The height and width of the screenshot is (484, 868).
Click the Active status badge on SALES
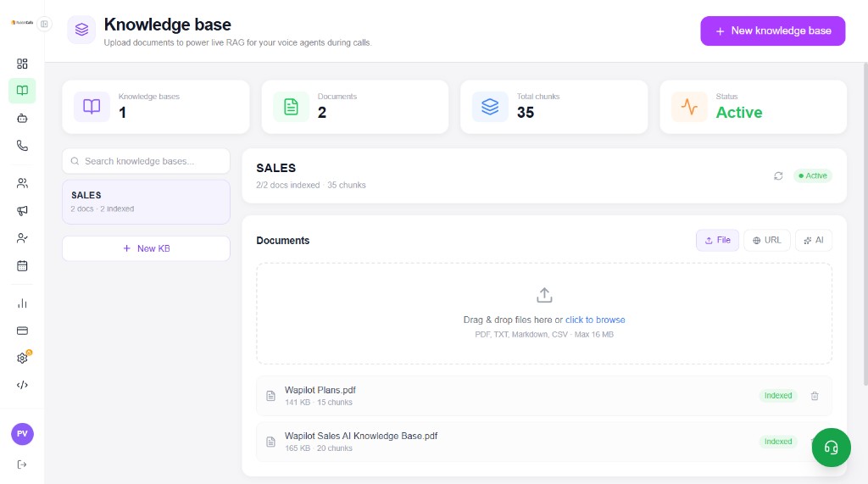tap(813, 175)
